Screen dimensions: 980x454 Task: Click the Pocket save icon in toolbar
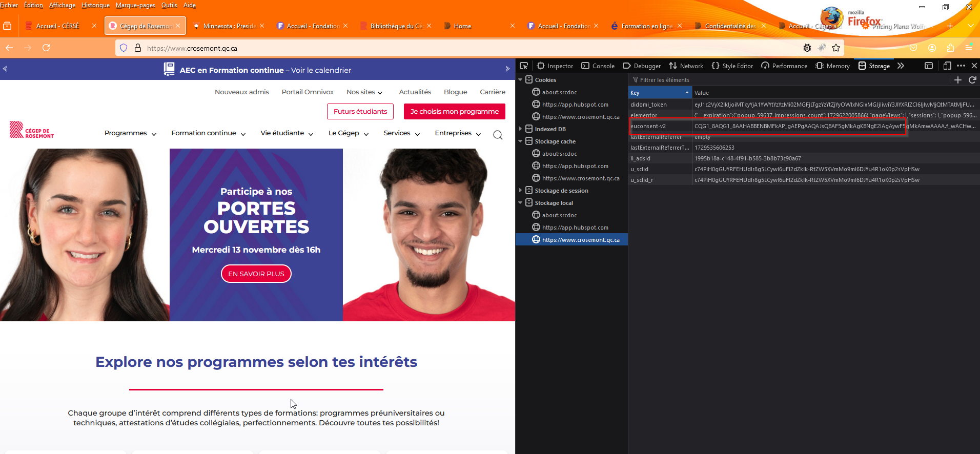coord(913,48)
